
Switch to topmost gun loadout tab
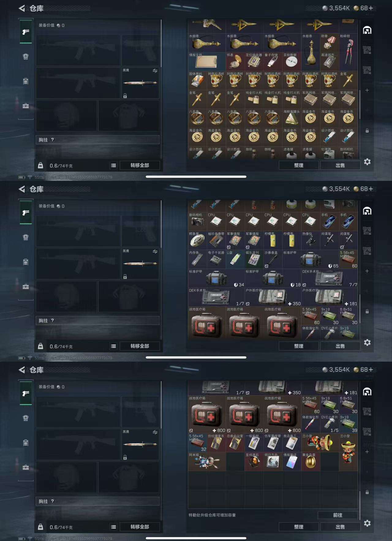(26, 32)
